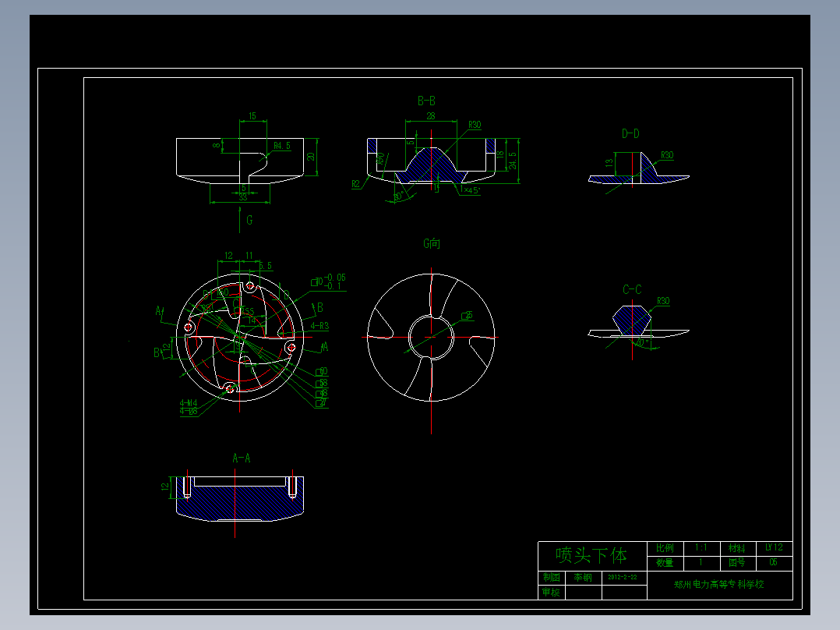Click the 郑州电力高等专科学校 school name
840x630 pixels.
click(x=719, y=585)
